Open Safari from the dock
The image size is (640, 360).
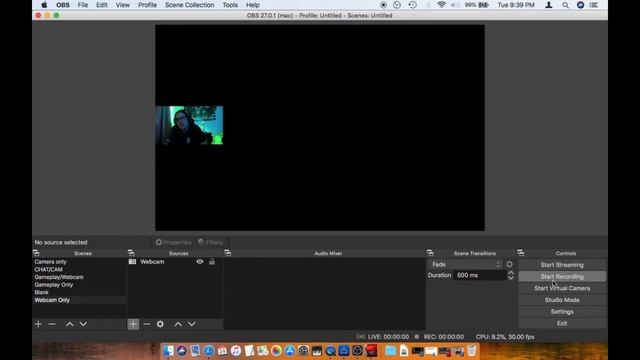click(x=209, y=351)
